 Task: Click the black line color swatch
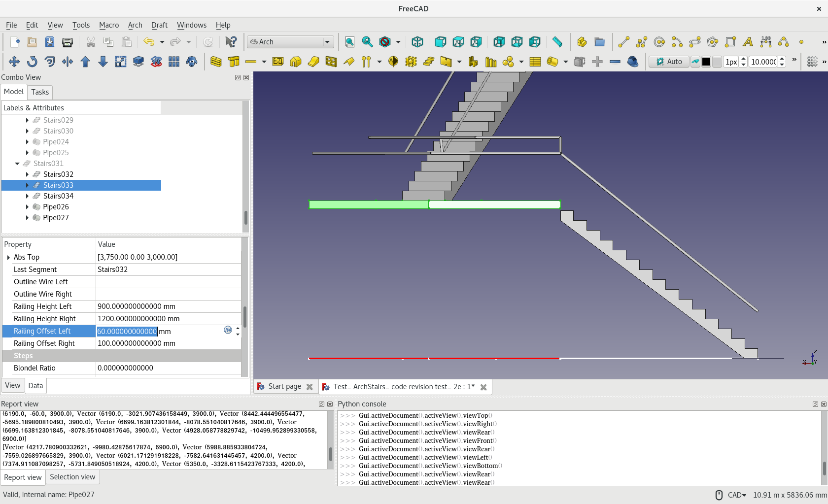coord(706,62)
